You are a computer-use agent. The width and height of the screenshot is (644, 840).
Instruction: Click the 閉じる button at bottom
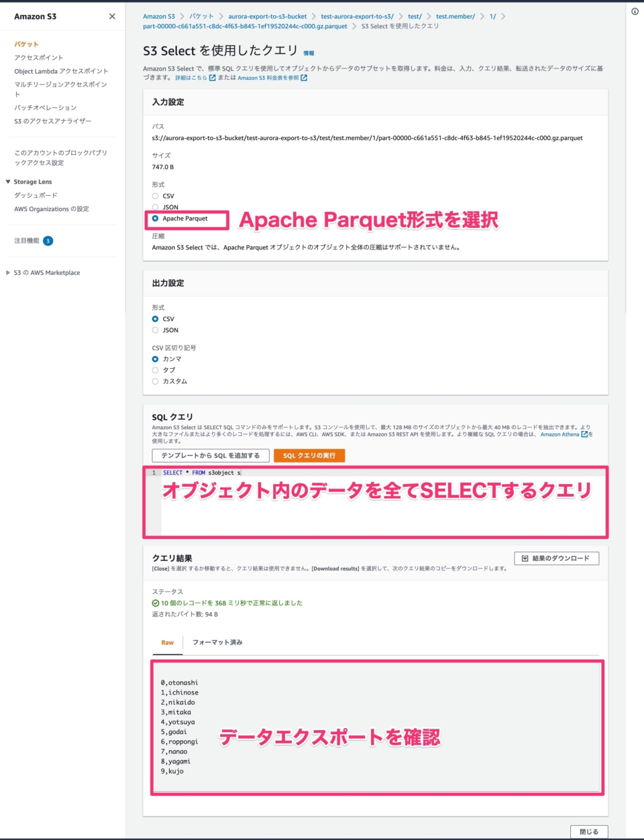coord(588,831)
